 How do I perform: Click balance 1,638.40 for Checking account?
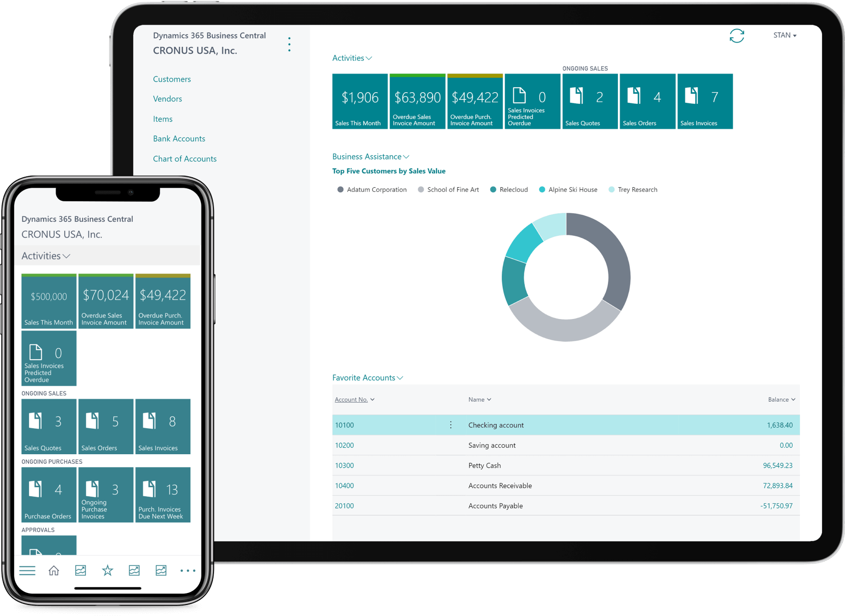coord(780,425)
